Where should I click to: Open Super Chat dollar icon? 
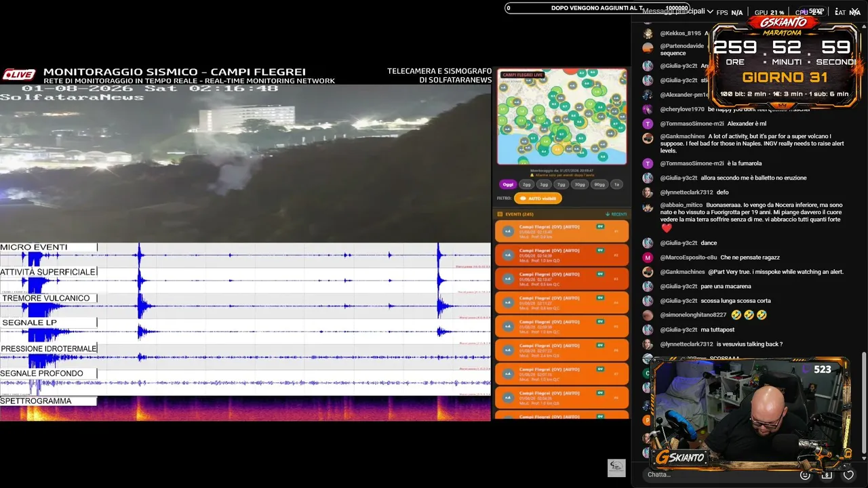pos(827,474)
